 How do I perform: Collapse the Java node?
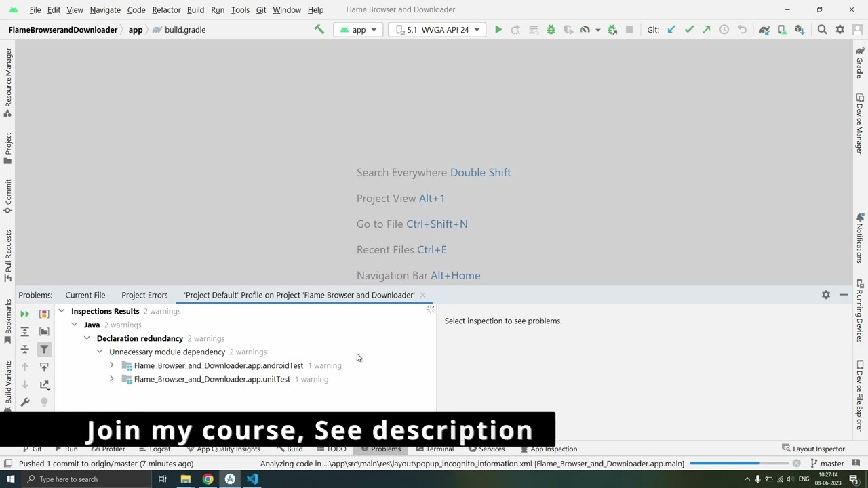coord(75,325)
